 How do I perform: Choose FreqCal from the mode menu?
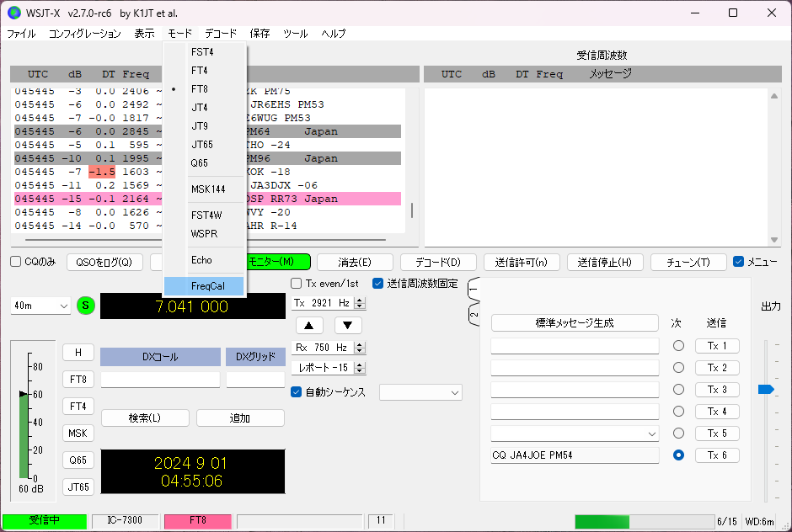tap(204, 286)
